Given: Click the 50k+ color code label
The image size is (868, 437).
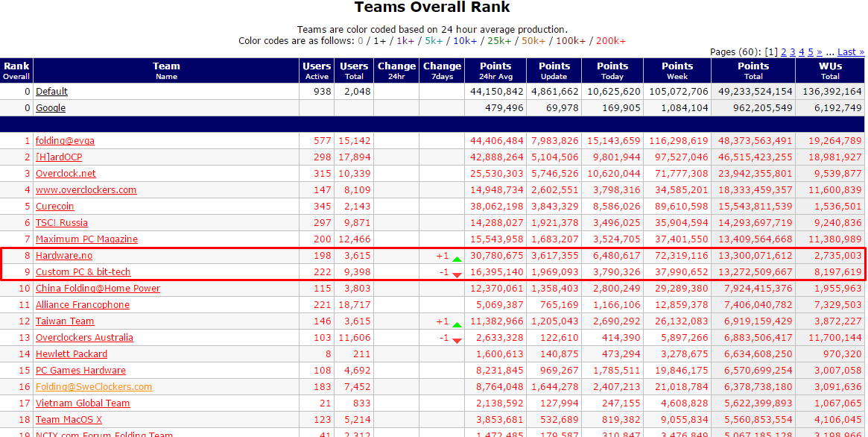Looking at the screenshot, I should pyautogui.click(x=533, y=41).
